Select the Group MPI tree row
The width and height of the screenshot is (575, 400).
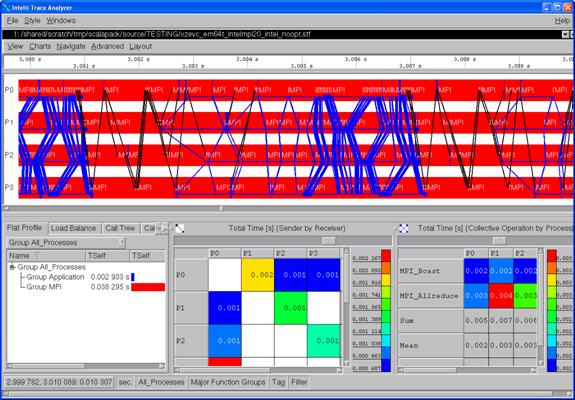86,287
